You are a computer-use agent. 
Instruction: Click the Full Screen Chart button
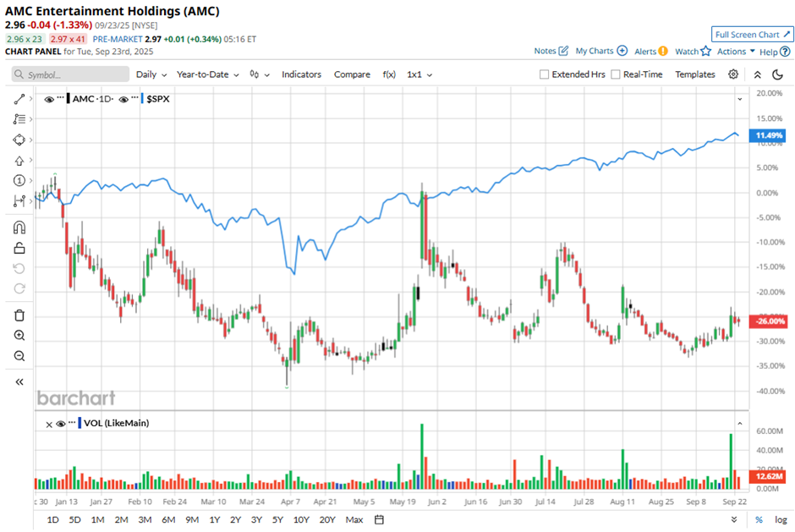coord(753,35)
